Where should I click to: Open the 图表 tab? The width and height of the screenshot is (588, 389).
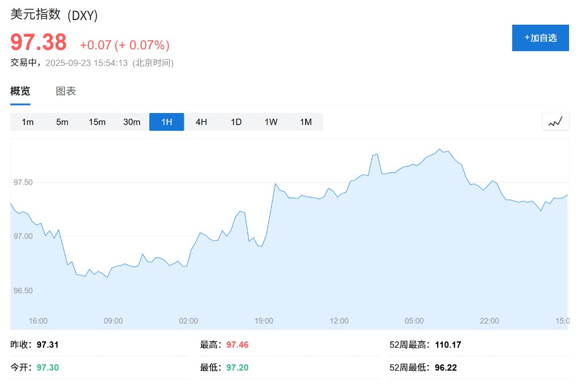(x=66, y=91)
